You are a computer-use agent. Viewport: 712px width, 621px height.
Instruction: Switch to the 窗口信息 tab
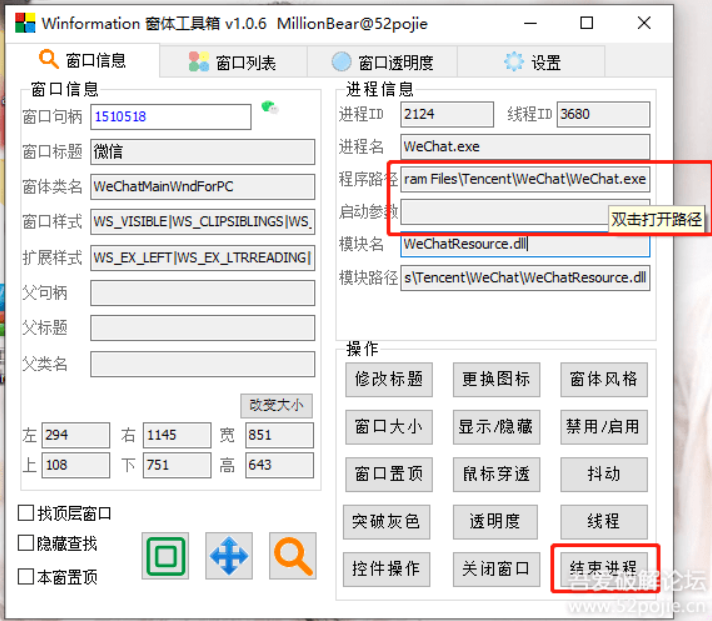pyautogui.click(x=82, y=60)
